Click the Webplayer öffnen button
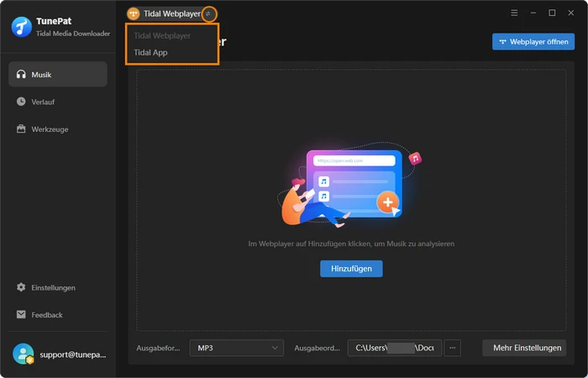This screenshot has height=378, width=588. [533, 42]
